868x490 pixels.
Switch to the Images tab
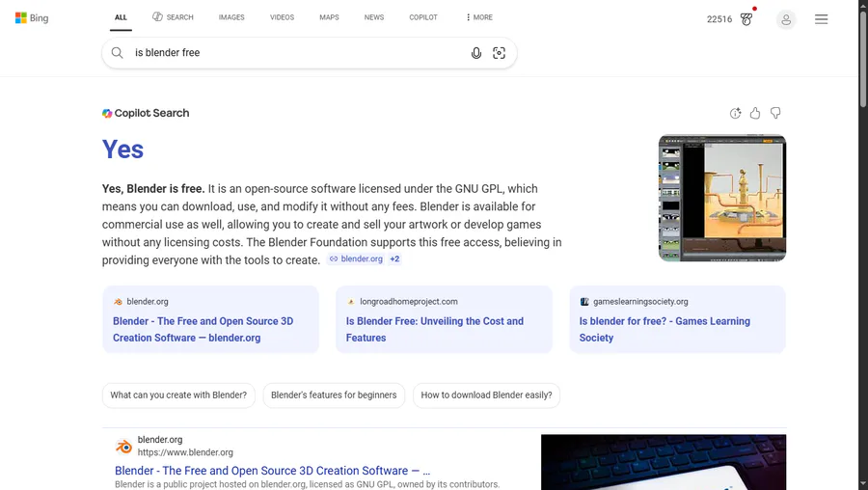(231, 17)
